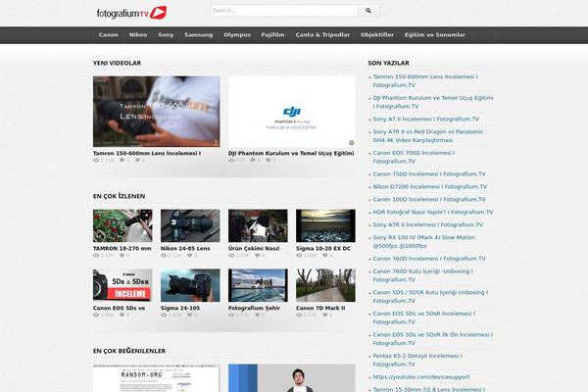Screen dimensions: 588x392
Task: Click heart icon under Canon EOS 5Ds ve
Action: coord(122,316)
